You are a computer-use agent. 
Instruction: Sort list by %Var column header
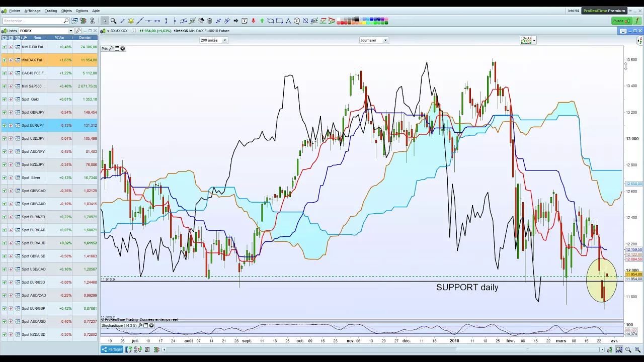click(60, 38)
